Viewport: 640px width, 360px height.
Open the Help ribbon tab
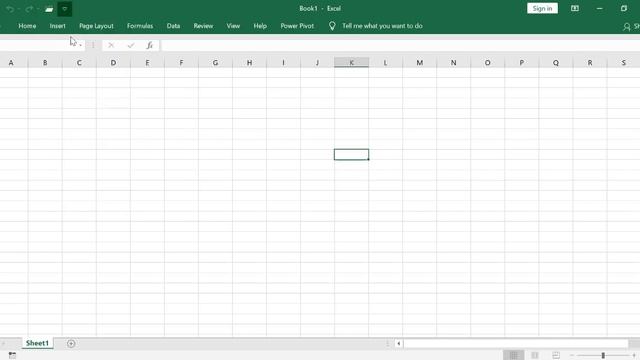coord(260,26)
